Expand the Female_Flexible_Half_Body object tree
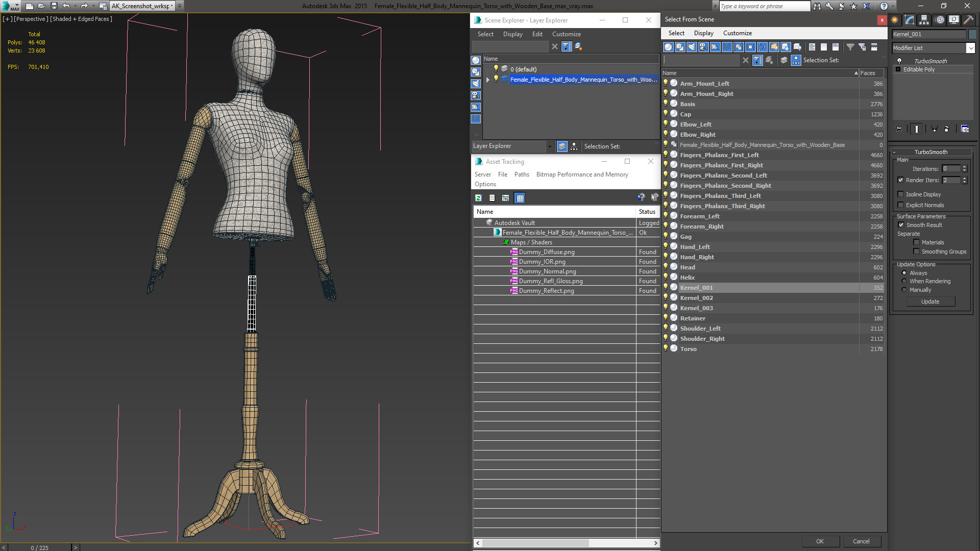 pos(488,80)
